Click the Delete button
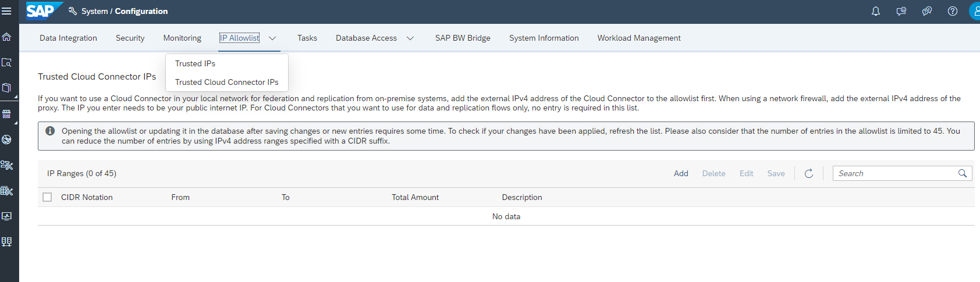The image size is (980, 282). point(714,173)
